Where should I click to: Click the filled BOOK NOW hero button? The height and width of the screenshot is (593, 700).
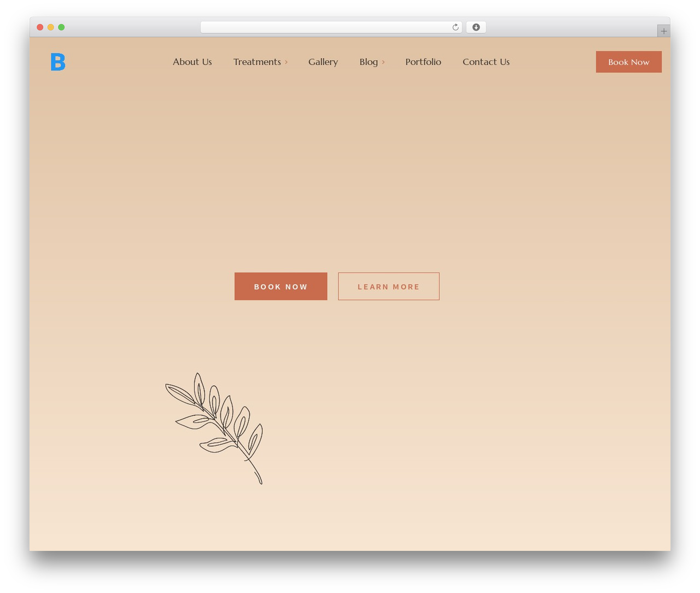click(281, 287)
